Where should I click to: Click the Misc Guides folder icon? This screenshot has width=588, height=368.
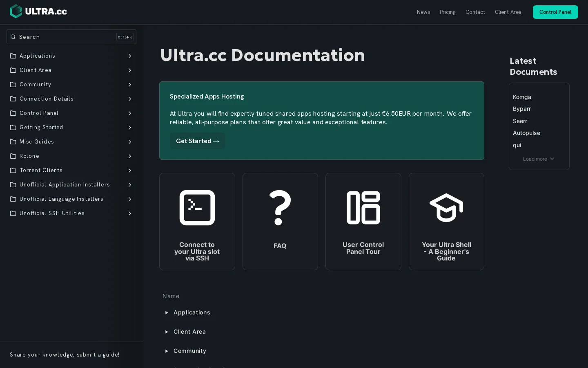[x=13, y=142]
